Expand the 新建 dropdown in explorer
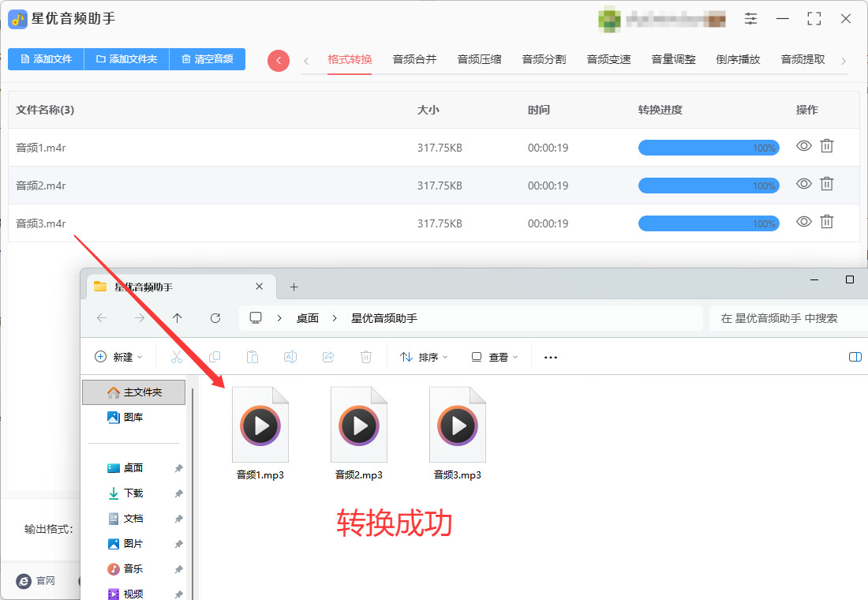This screenshot has height=600, width=868. pos(119,357)
